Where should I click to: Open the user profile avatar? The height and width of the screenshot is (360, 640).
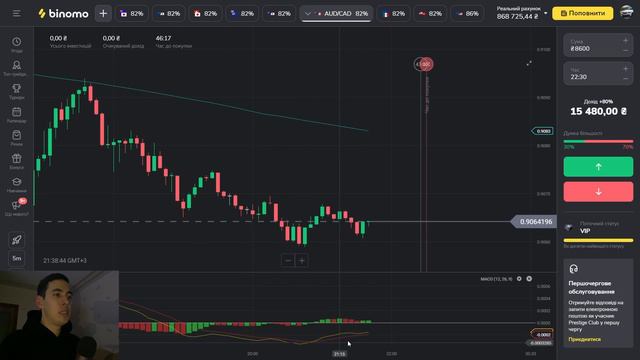(627, 12)
